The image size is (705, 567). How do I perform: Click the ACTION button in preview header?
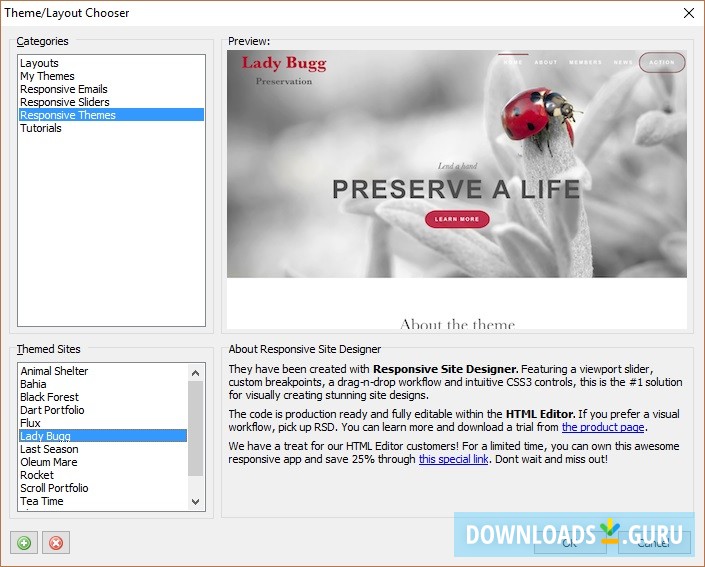pyautogui.click(x=662, y=63)
